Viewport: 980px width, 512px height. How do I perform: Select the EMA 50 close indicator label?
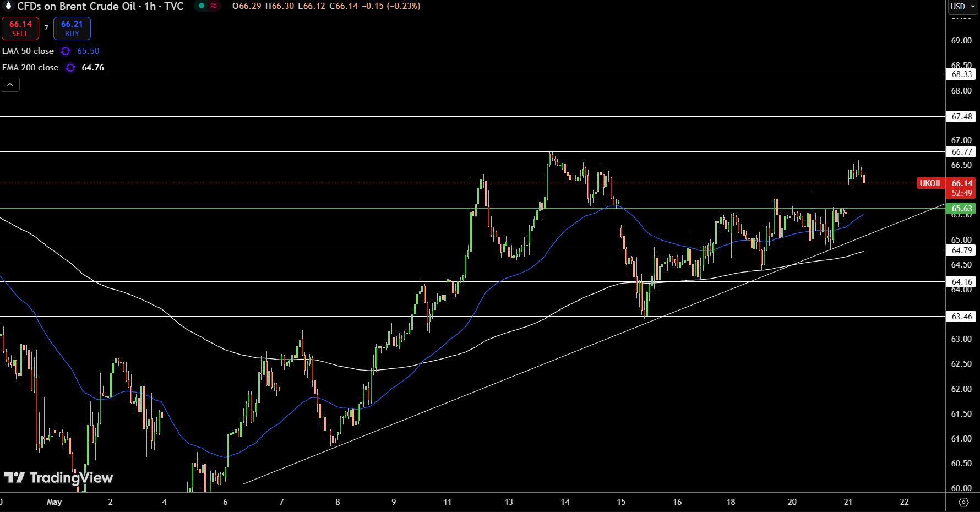(28, 51)
